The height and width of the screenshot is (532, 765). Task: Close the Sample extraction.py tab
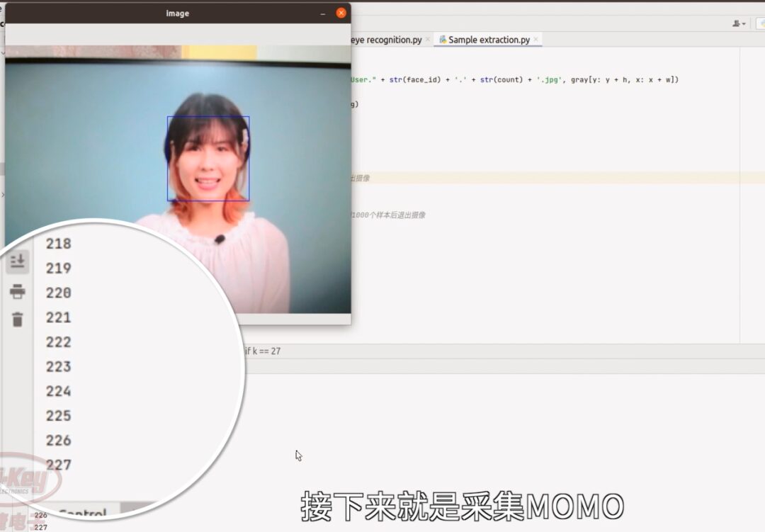pyautogui.click(x=535, y=40)
